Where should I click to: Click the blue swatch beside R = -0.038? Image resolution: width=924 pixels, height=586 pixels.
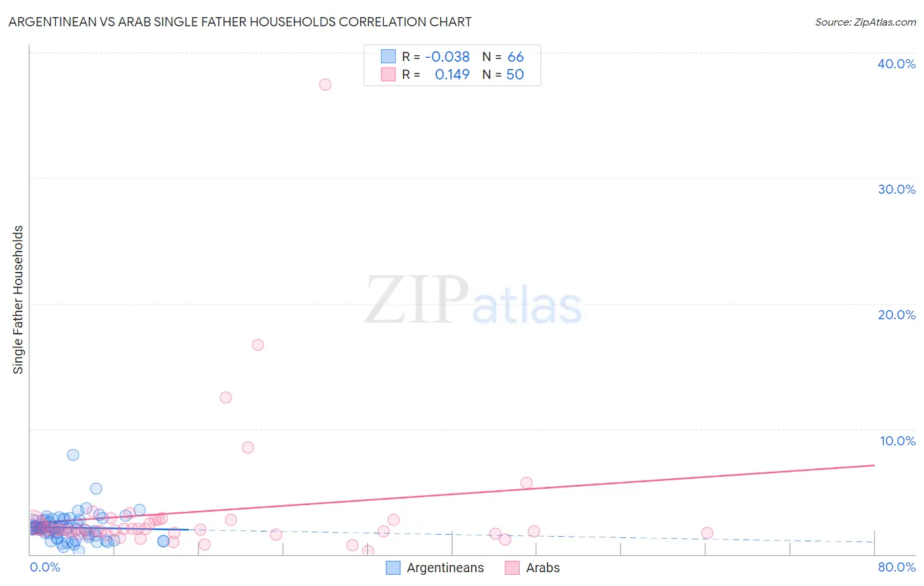(388, 56)
